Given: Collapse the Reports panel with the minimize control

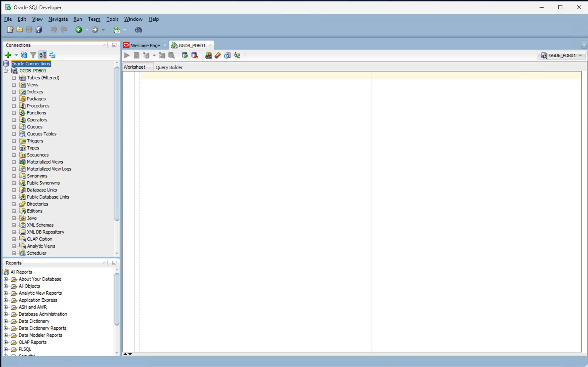Looking at the screenshot, I should tap(114, 263).
